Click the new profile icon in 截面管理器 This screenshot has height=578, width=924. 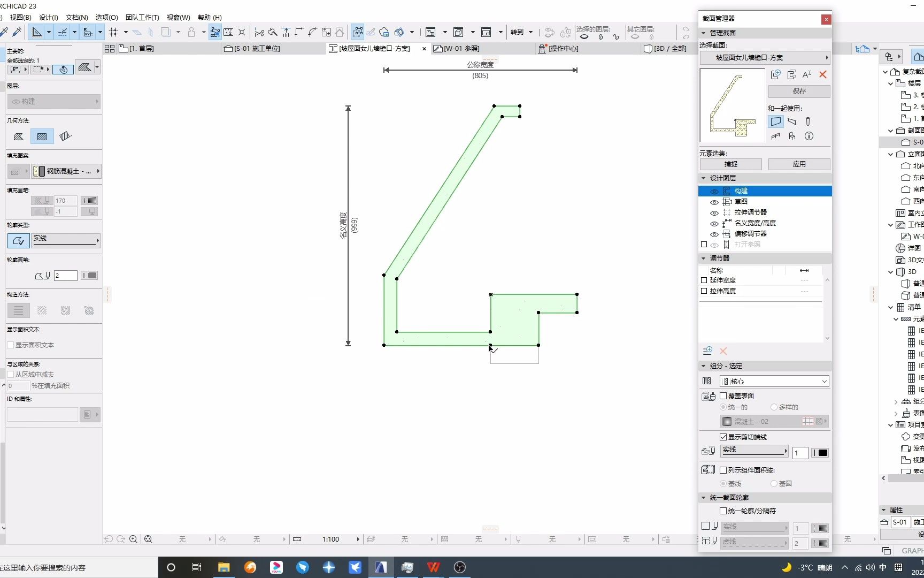(x=775, y=74)
